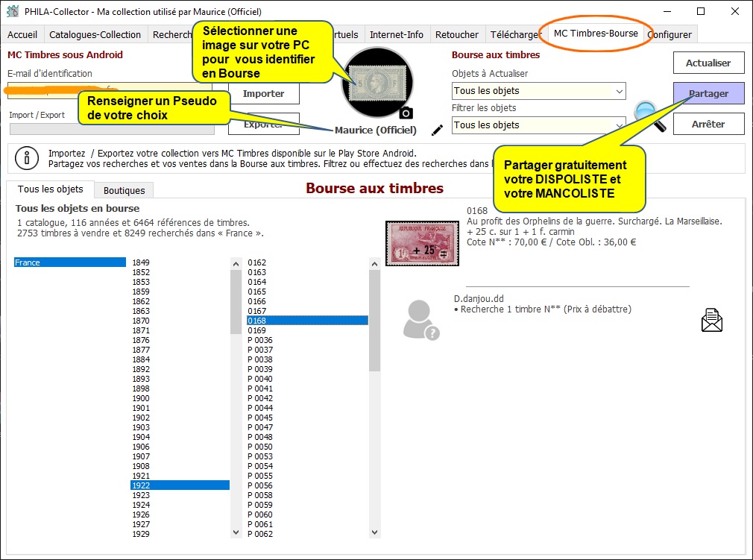Click the round profile stamp picture
This screenshot has height=560, width=753.
[377, 82]
